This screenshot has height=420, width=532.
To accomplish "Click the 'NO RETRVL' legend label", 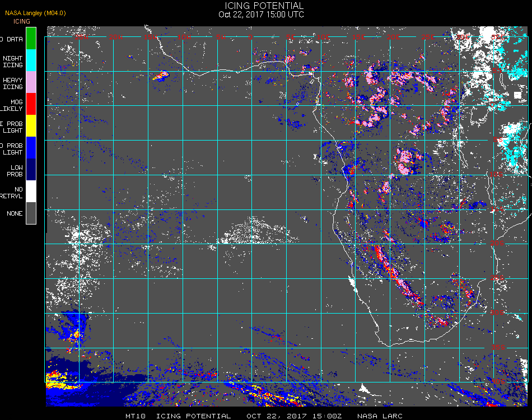I will (12, 193).
